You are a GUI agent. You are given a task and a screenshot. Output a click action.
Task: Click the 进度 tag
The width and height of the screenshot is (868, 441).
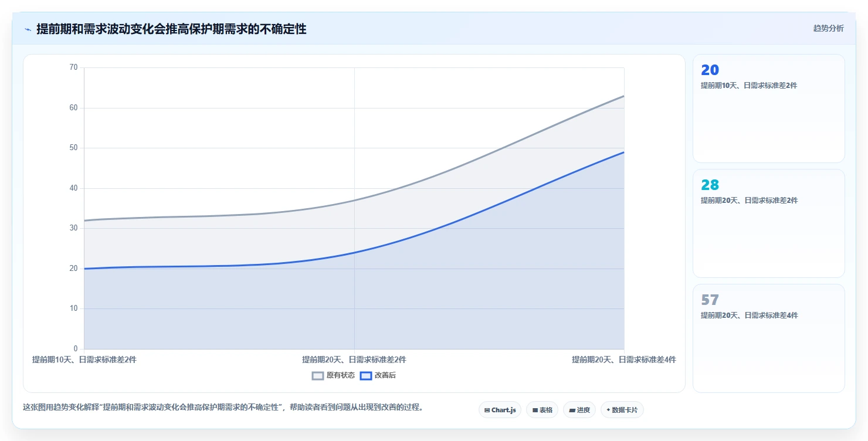click(x=579, y=410)
